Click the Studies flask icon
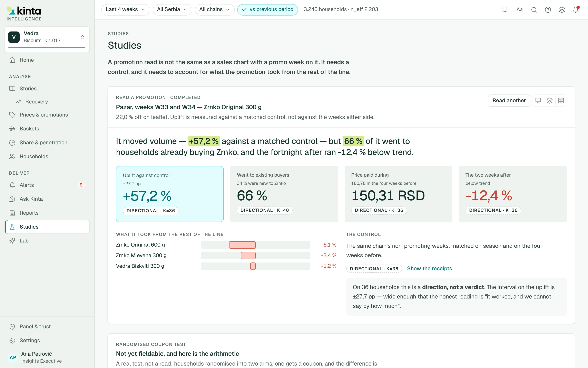This screenshot has height=368, width=588. [x=12, y=227]
